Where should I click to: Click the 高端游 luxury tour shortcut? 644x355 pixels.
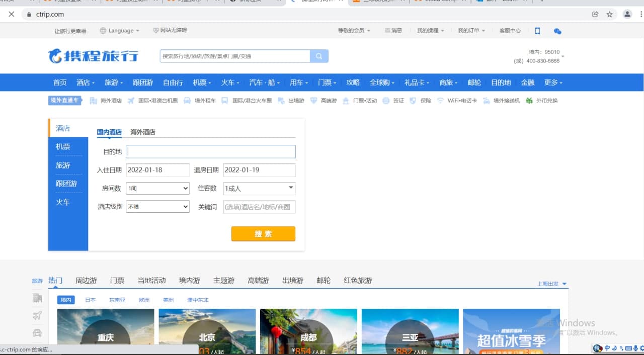click(x=324, y=101)
